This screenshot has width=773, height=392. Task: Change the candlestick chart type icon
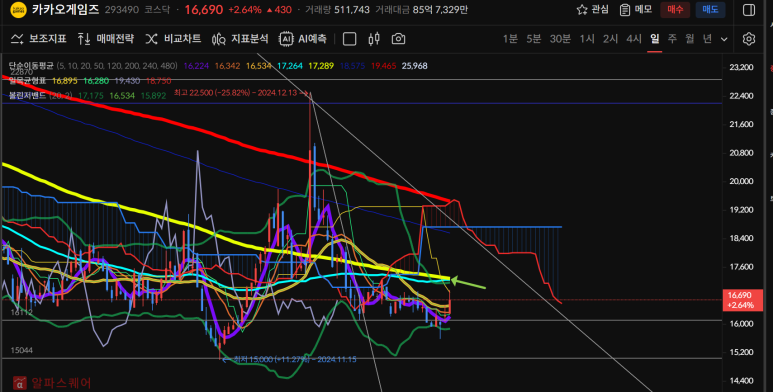coord(374,38)
